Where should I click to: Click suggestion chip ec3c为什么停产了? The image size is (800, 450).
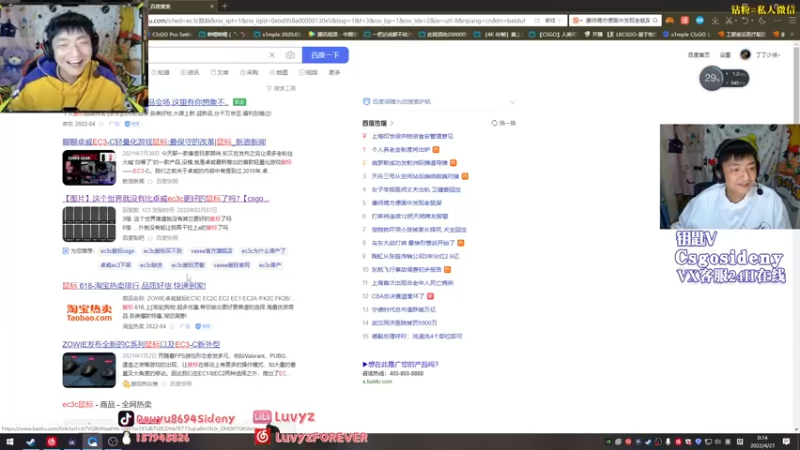pos(263,251)
